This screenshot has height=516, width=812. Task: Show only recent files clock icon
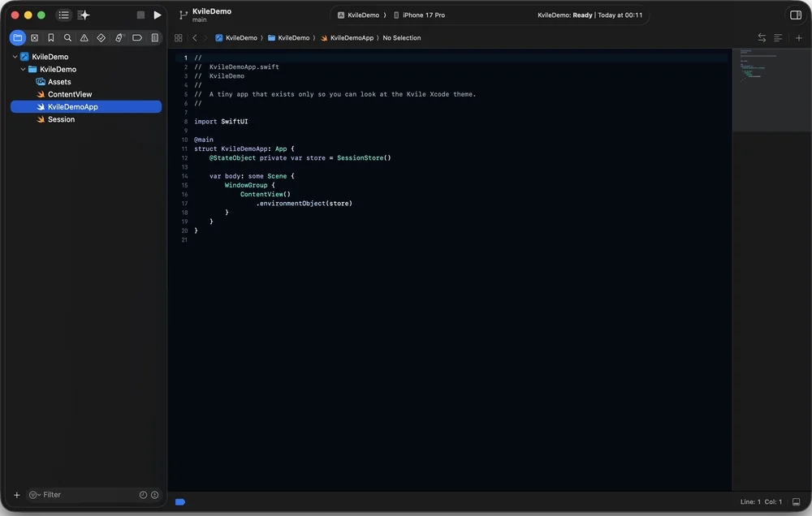pyautogui.click(x=144, y=495)
